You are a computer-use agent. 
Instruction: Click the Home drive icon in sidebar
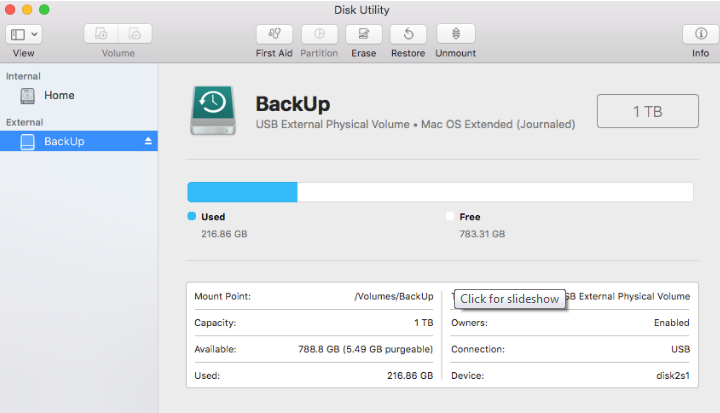coord(28,96)
